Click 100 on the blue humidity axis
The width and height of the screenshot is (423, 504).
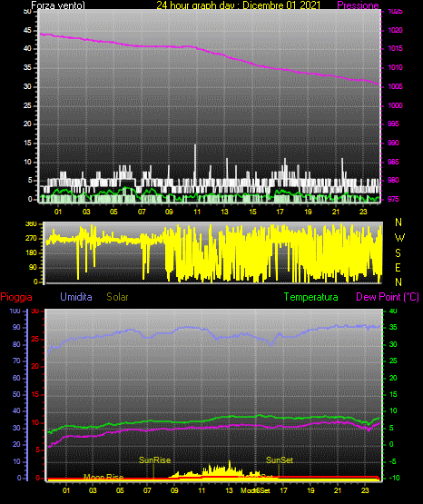[15, 311]
